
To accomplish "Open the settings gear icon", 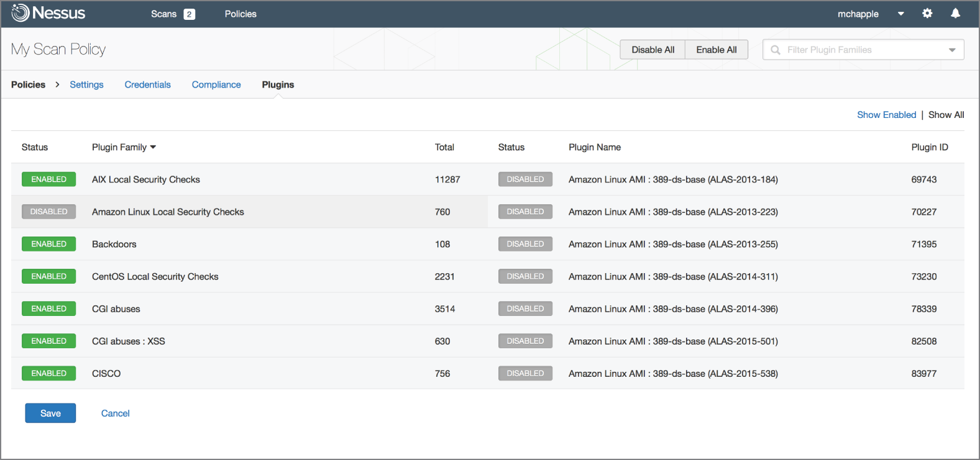I will (927, 13).
